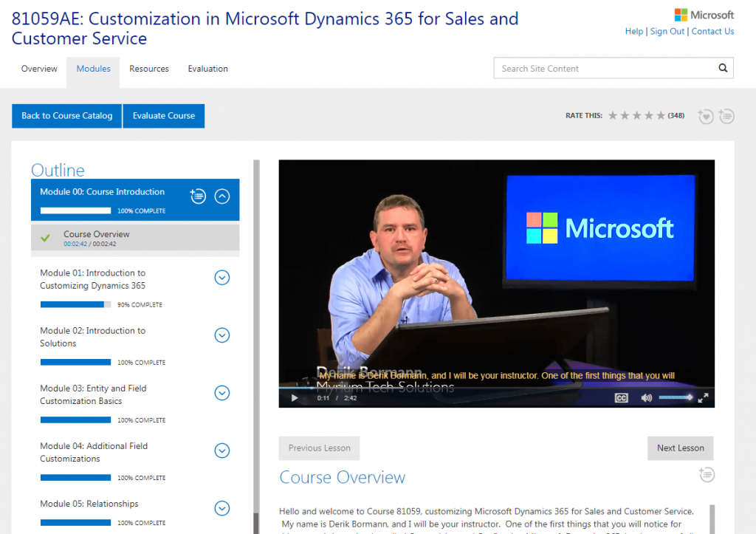
Task: Click the Course Overview heading
Action: [343, 477]
